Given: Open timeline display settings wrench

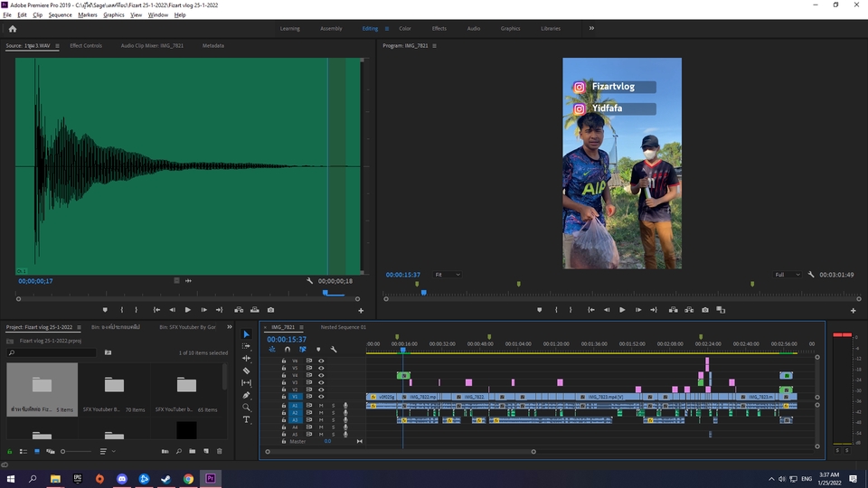Looking at the screenshot, I should click(x=334, y=350).
